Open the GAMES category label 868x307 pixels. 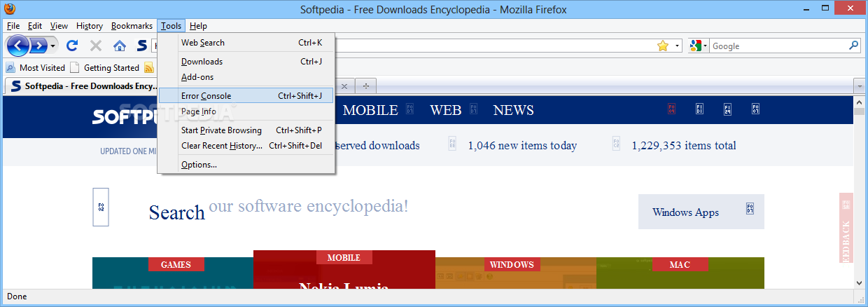pyautogui.click(x=176, y=265)
